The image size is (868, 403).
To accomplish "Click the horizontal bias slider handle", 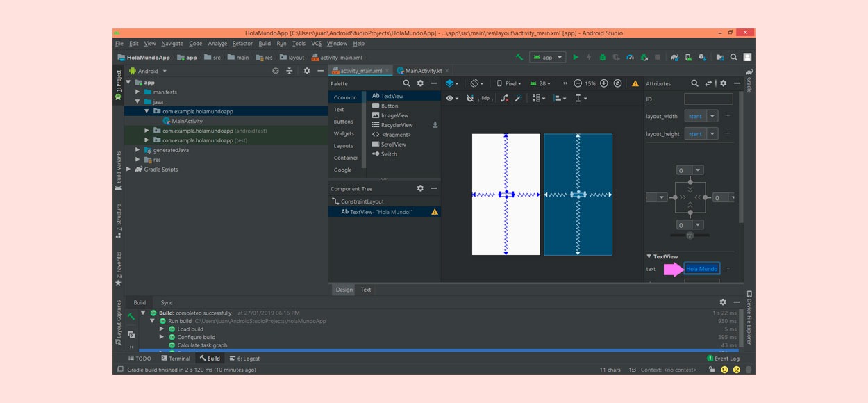I will pyautogui.click(x=690, y=236).
